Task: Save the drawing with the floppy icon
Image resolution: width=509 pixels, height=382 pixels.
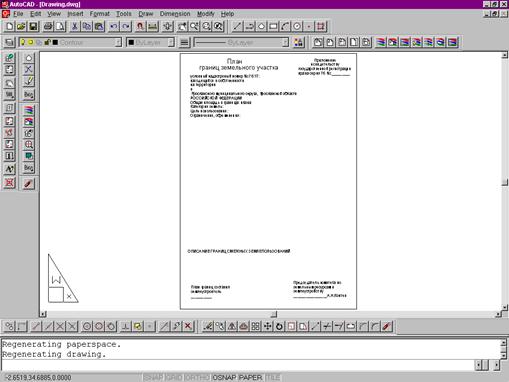Action: click(x=33, y=26)
